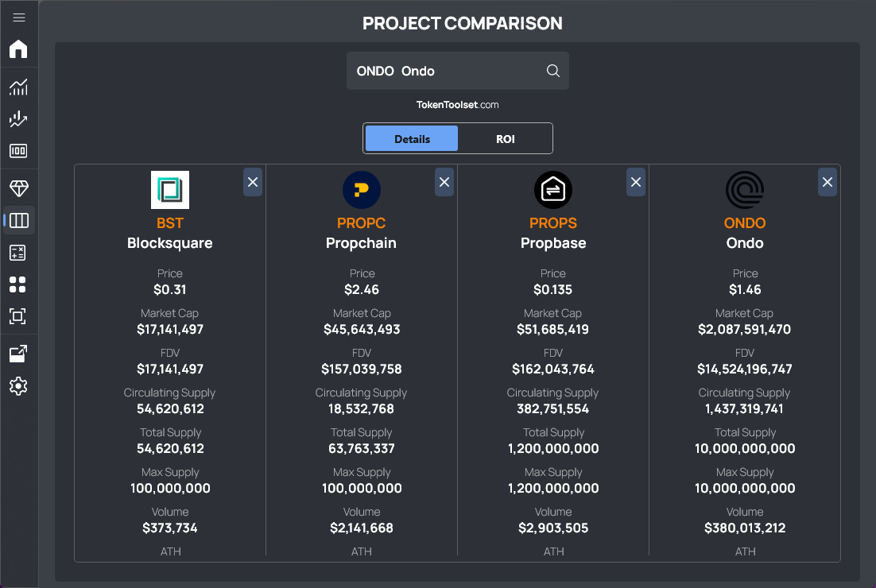This screenshot has height=588, width=876.
Task: Select market cap $2,087,591,470
Action: [x=745, y=329]
